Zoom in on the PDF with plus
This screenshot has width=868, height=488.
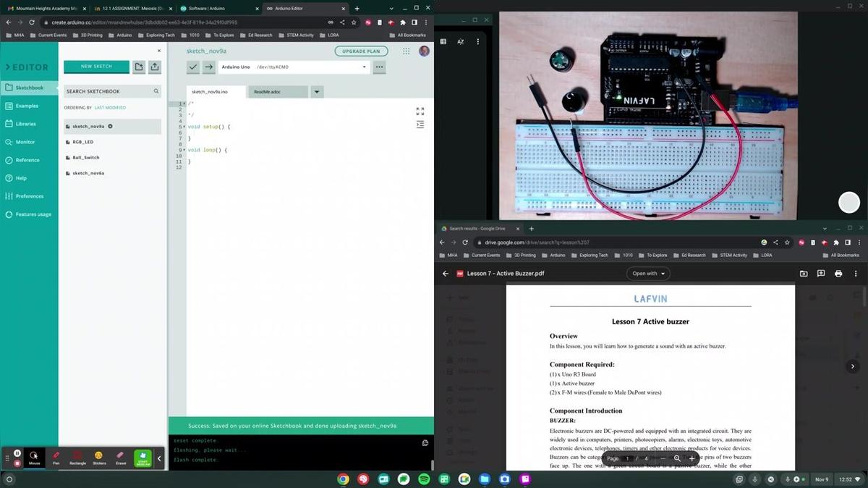click(x=692, y=458)
